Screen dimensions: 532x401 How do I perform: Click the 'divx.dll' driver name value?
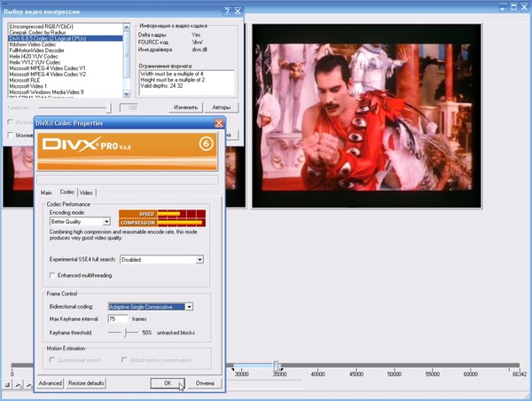coord(199,50)
